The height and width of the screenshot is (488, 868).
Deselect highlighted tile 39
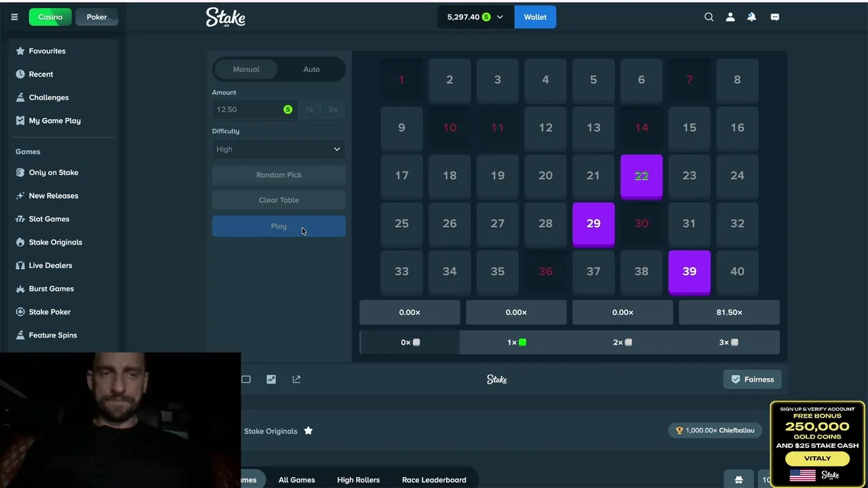(x=689, y=272)
